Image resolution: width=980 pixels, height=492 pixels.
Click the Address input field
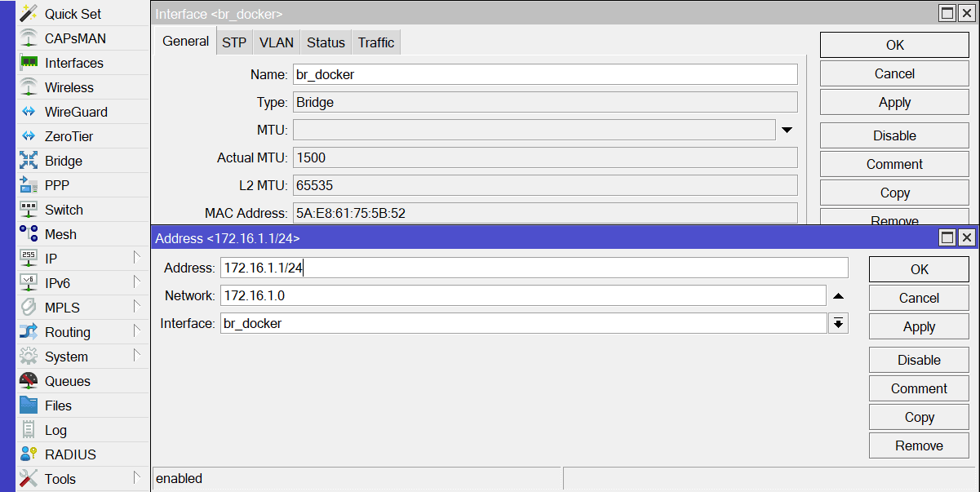click(x=534, y=268)
